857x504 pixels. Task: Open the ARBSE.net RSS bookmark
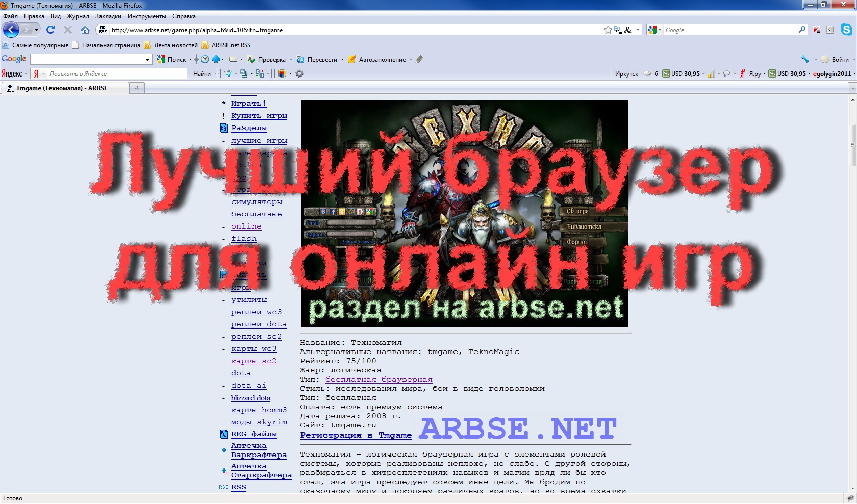point(226,45)
